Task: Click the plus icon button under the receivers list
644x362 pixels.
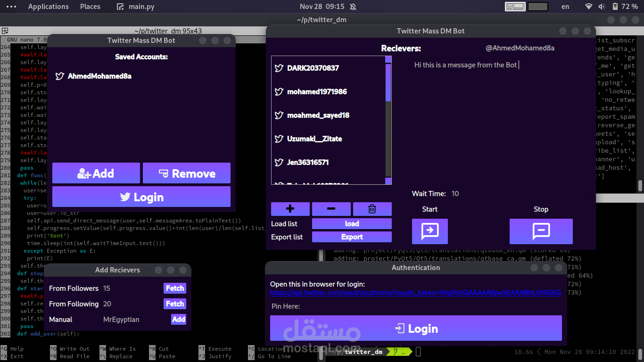Action: click(x=290, y=209)
